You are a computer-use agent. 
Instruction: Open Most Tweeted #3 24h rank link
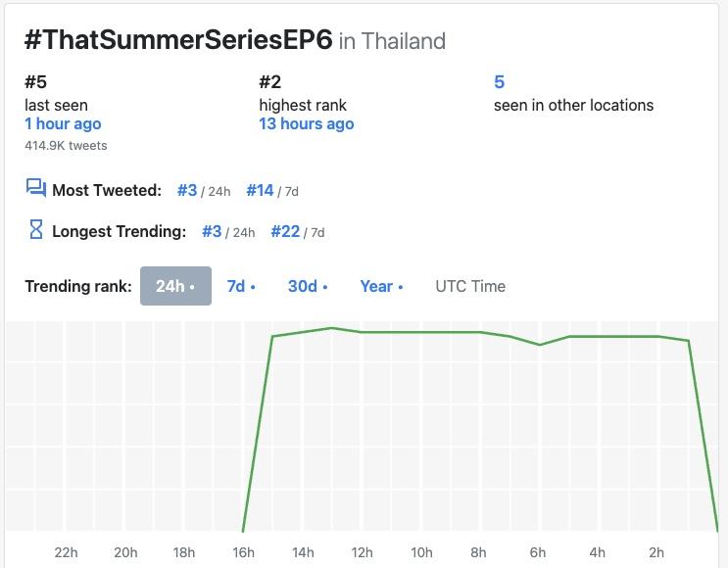(187, 190)
